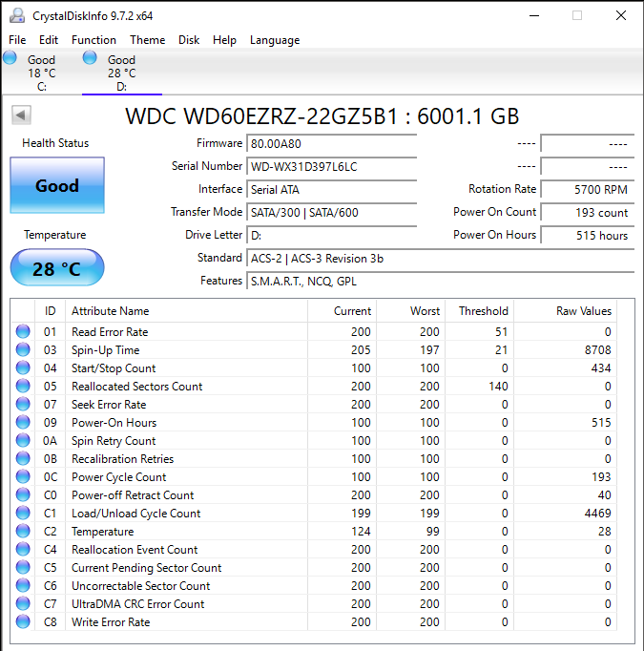Open the Edit menu
This screenshot has height=651, width=644.
pyautogui.click(x=49, y=40)
